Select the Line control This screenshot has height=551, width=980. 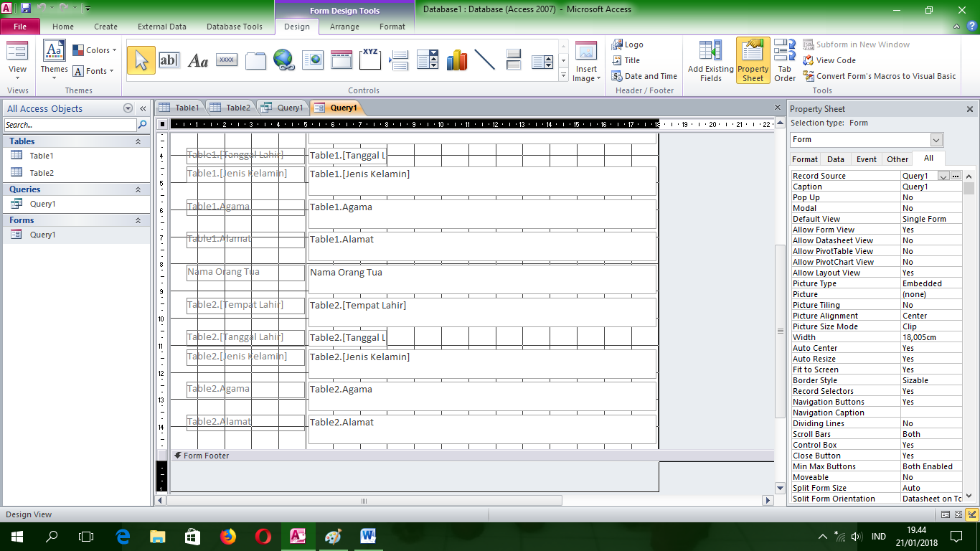(485, 60)
